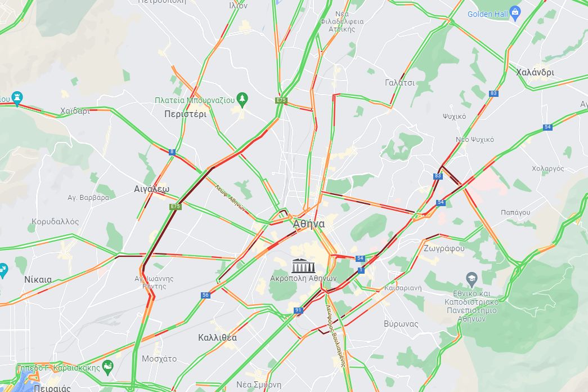Open the Golden Hall place label
This screenshot has width=588, height=392.
487,14
